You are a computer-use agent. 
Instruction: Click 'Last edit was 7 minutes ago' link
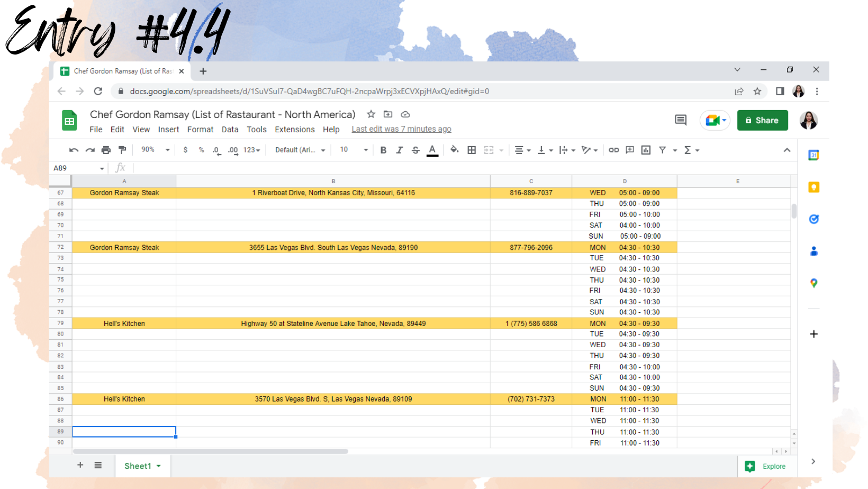point(401,129)
